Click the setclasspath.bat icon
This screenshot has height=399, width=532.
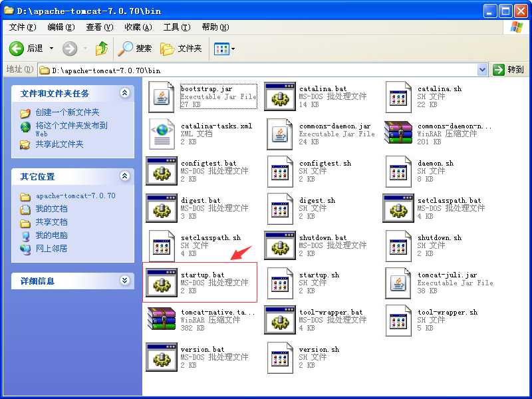(x=398, y=208)
